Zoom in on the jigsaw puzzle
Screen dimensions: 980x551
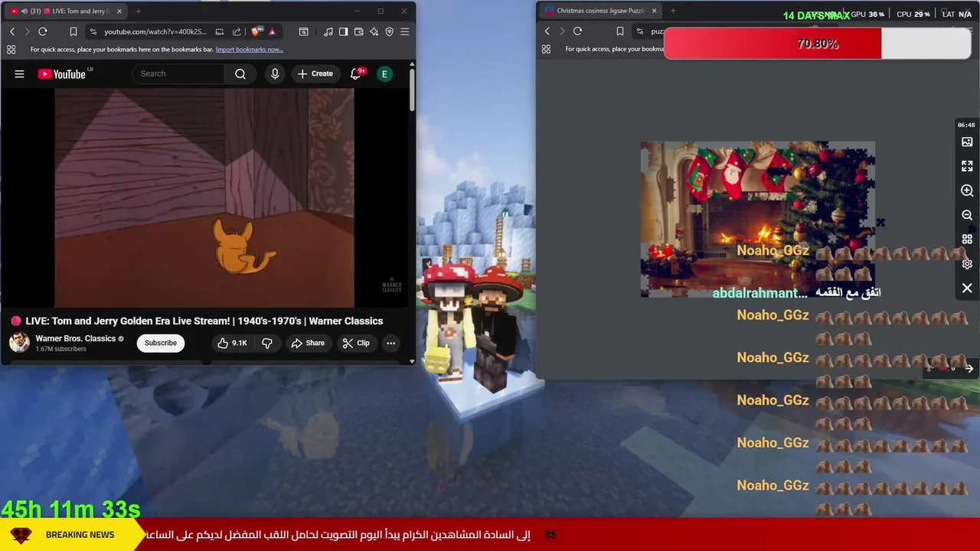[x=967, y=191]
